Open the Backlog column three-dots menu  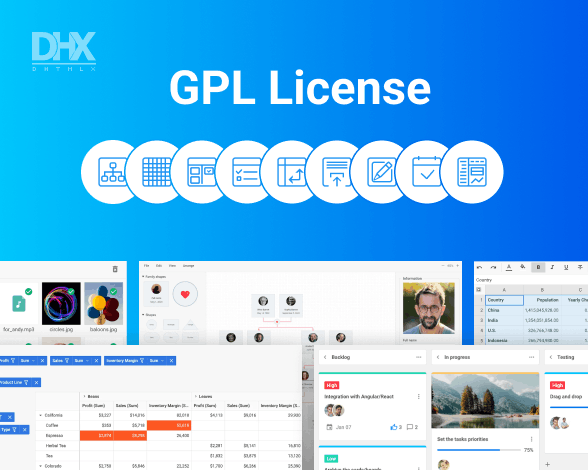(418, 357)
